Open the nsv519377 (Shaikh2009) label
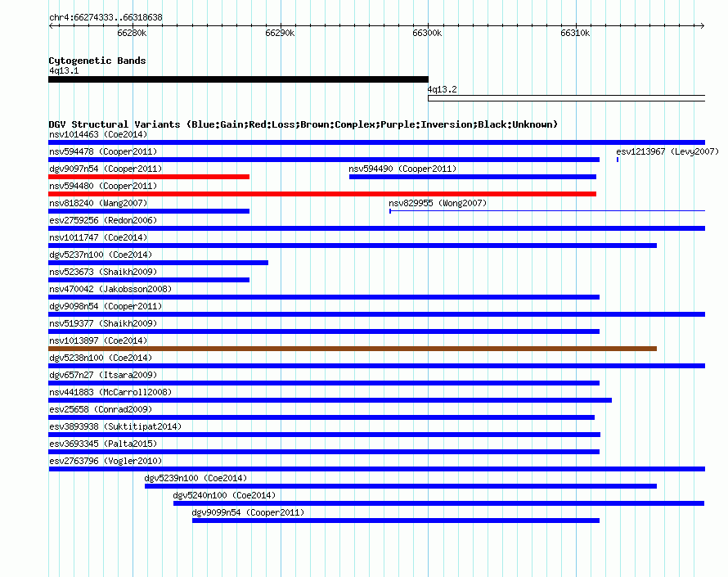 103,323
